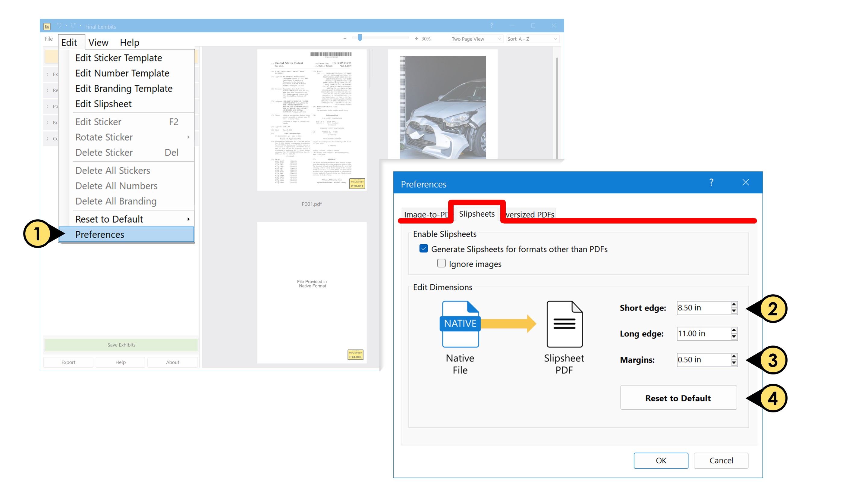This screenshot has height=488, width=868.
Task: Click PTX-003 exhibit sticker
Action: pyautogui.click(x=356, y=355)
